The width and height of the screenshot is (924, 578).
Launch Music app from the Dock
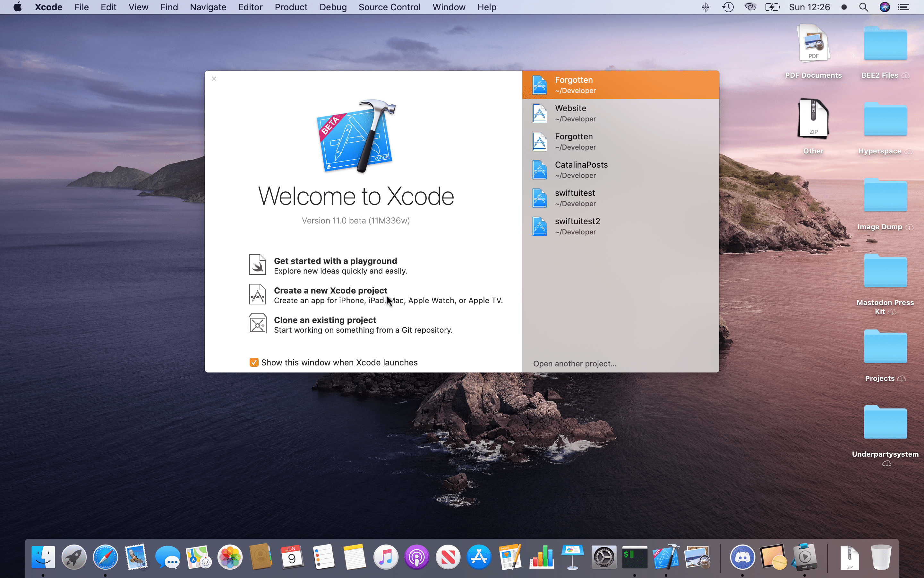point(386,556)
